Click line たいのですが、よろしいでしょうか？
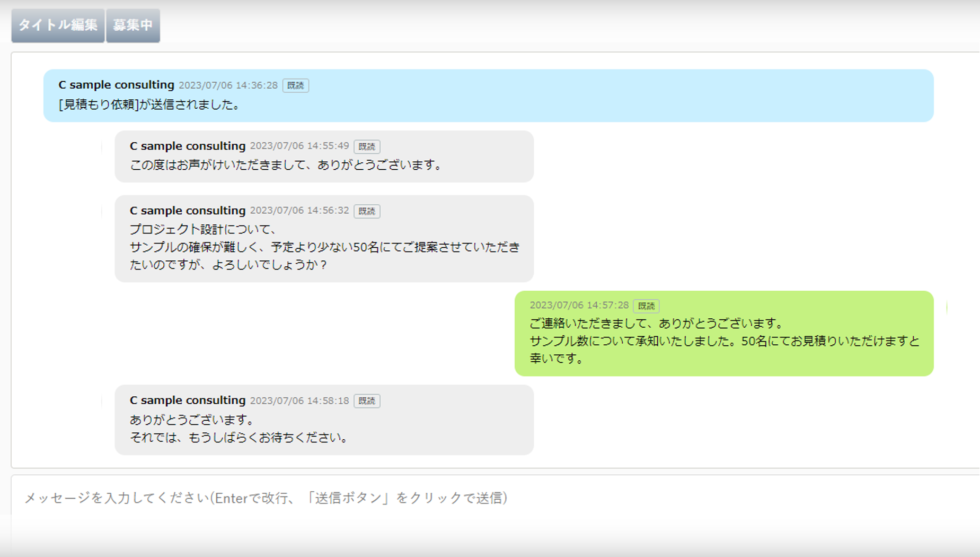The height and width of the screenshot is (557, 980). click(229, 265)
